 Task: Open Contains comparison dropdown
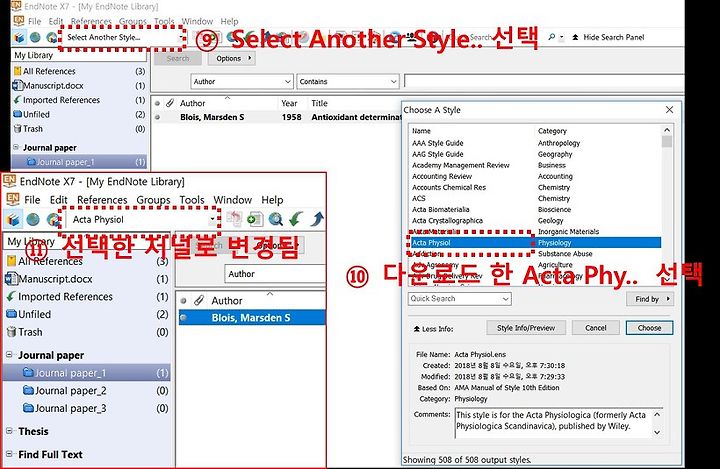(x=394, y=81)
